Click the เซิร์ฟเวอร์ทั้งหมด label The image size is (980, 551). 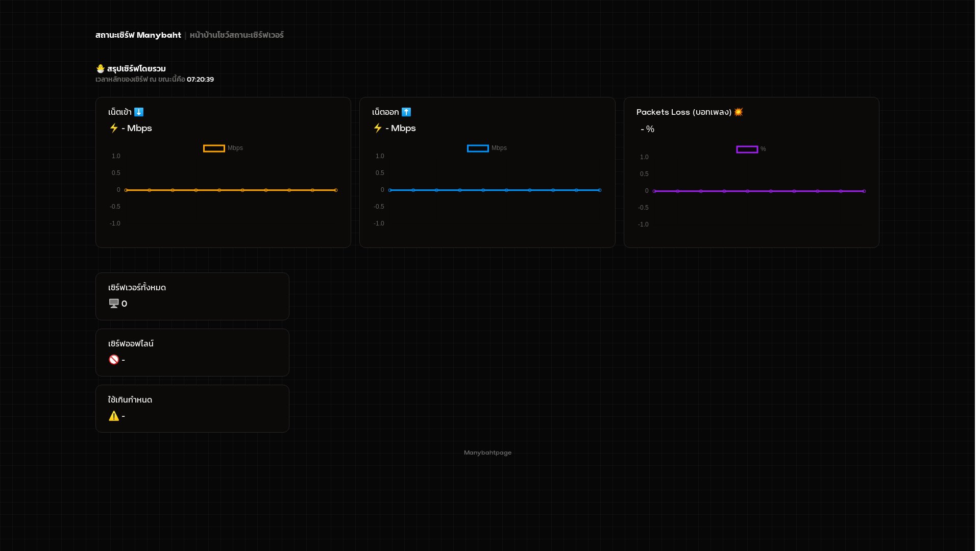137,287
